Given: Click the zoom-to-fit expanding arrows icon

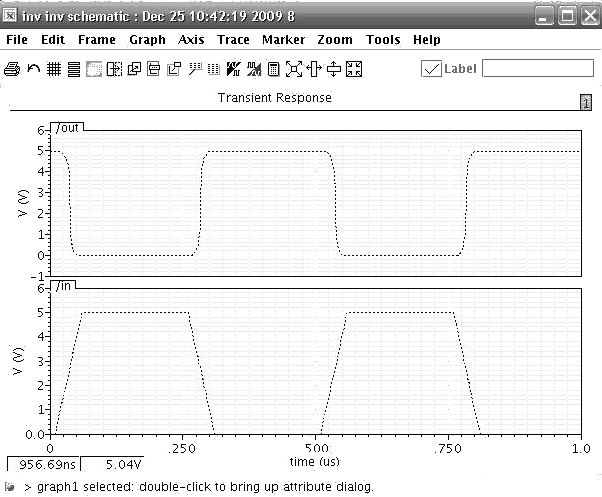Looking at the screenshot, I should [294, 69].
